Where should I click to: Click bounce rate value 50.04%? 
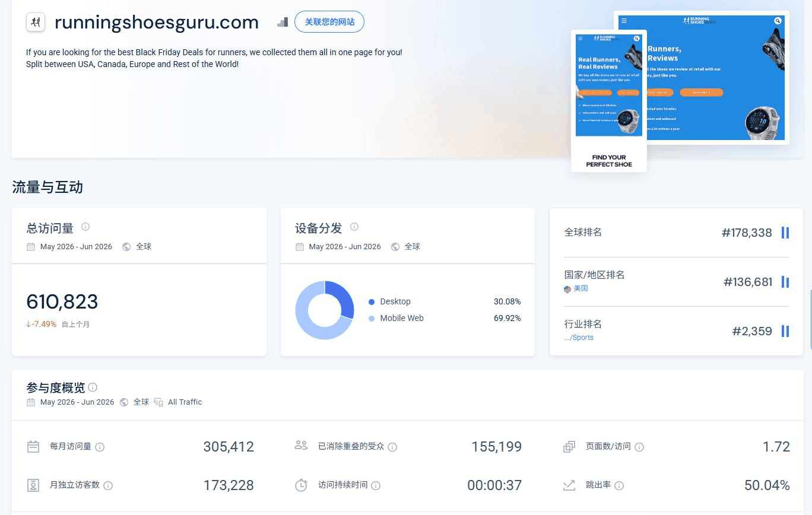coord(767,485)
